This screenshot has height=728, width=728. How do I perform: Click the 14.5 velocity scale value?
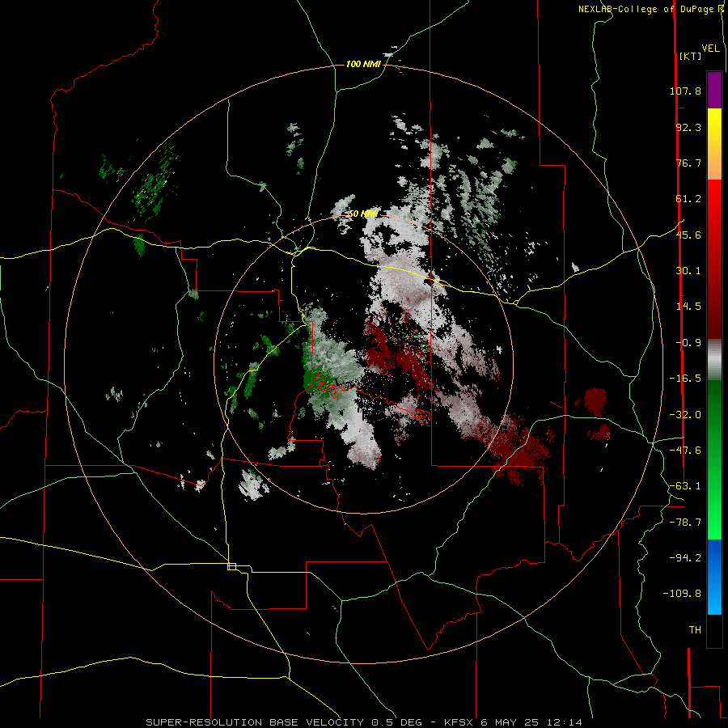pos(688,307)
